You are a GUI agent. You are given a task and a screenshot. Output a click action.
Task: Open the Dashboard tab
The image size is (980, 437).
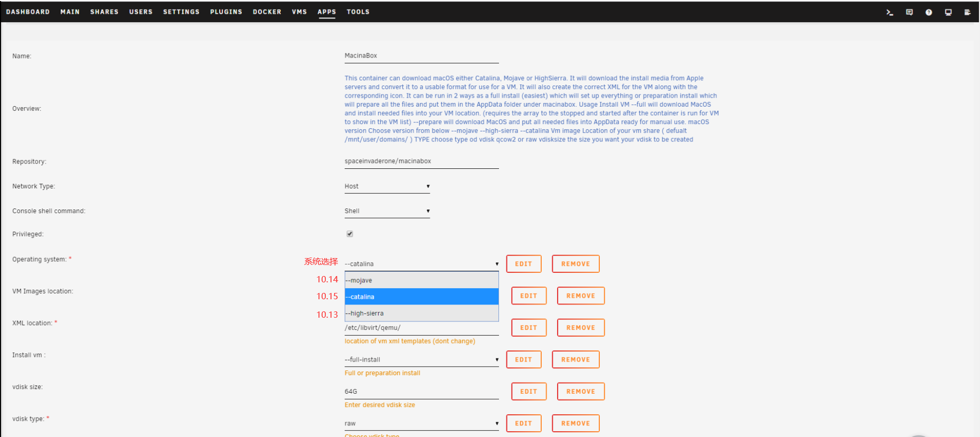28,12
